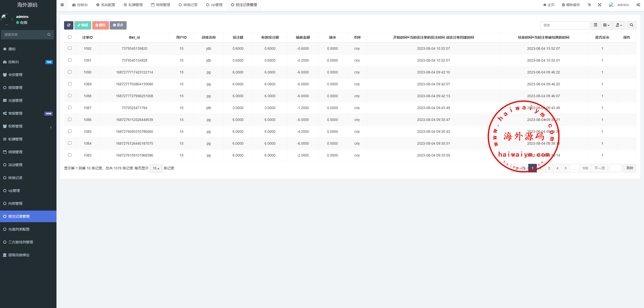
Task: Click the refresh table button
Action: (x=69, y=25)
